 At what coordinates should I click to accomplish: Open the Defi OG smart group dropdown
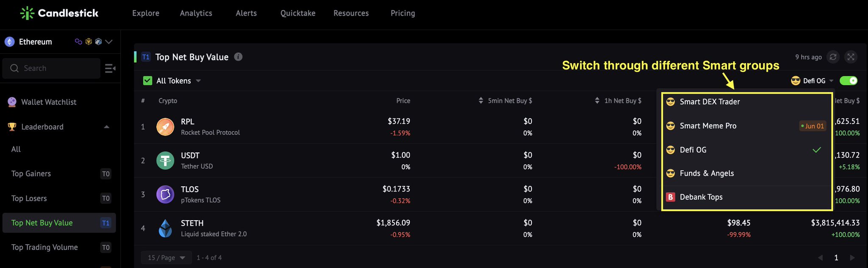(812, 80)
